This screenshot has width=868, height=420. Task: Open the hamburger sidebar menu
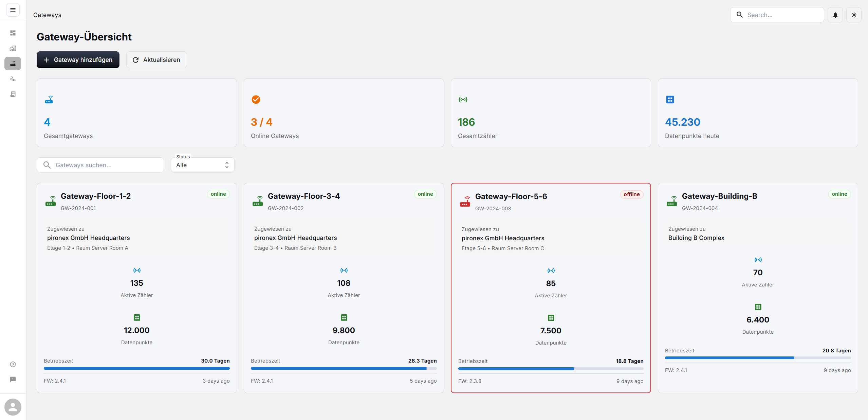[13, 10]
